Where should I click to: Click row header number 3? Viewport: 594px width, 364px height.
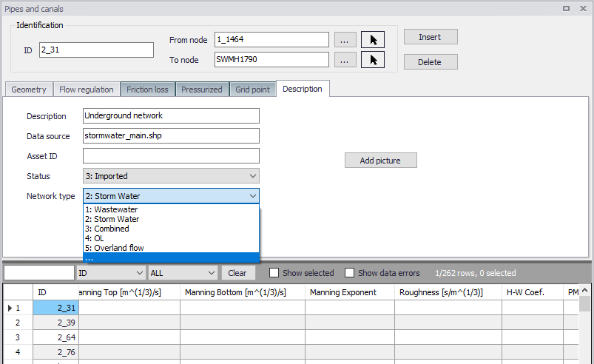click(18, 337)
